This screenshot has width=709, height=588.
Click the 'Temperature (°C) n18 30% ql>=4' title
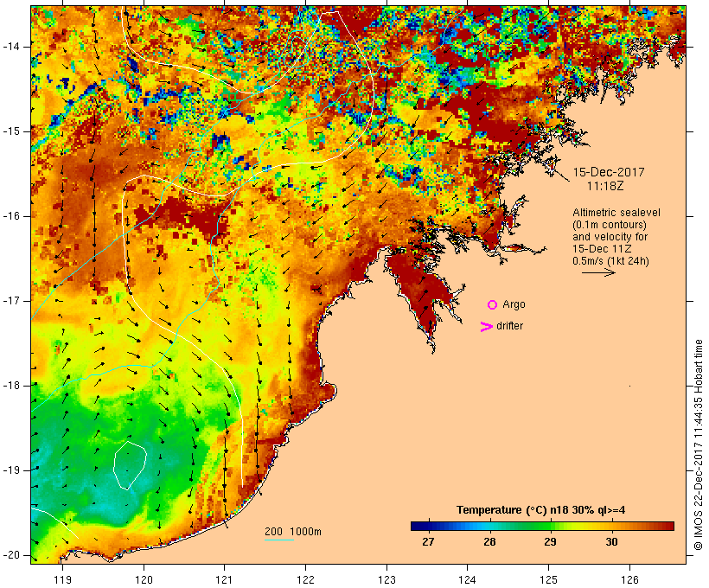pyautogui.click(x=540, y=510)
